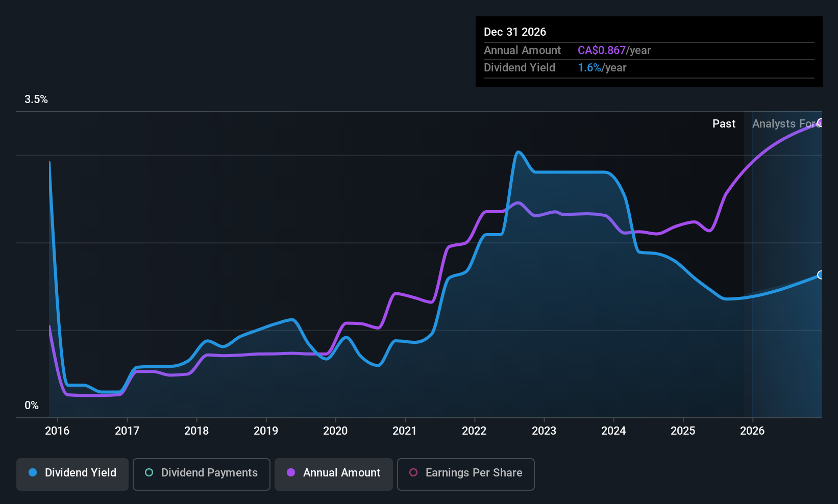The image size is (838, 504).
Task: Select the 2020 label on the x-axis
Action: (x=335, y=431)
